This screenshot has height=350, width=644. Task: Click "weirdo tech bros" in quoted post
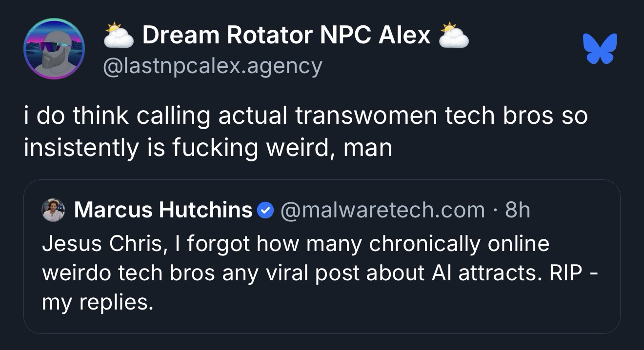(x=128, y=273)
